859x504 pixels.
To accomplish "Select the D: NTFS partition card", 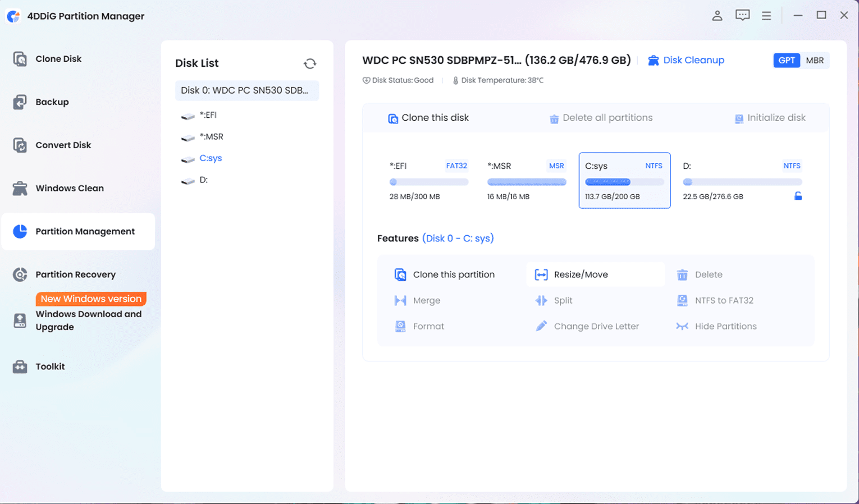I will pyautogui.click(x=742, y=181).
